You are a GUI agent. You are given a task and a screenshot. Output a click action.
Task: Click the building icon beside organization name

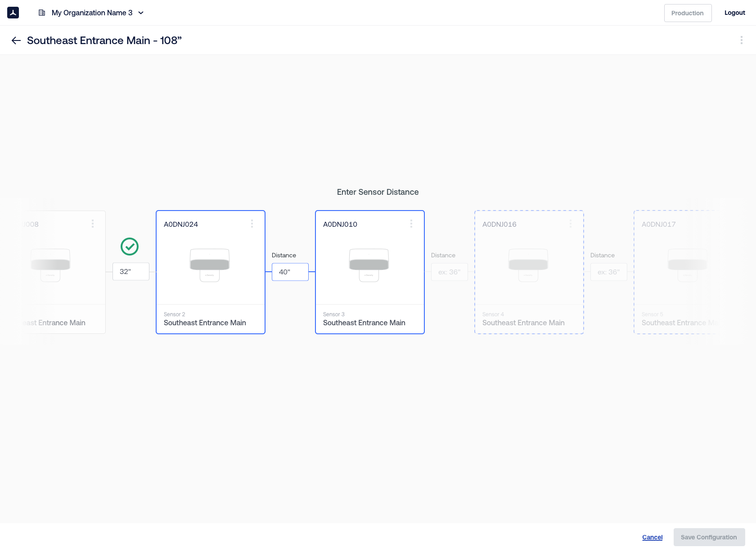point(42,13)
